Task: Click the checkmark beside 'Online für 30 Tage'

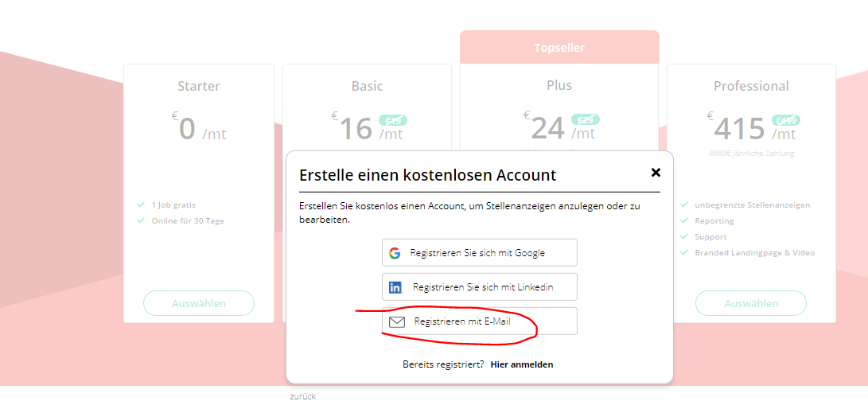Action: (x=141, y=220)
